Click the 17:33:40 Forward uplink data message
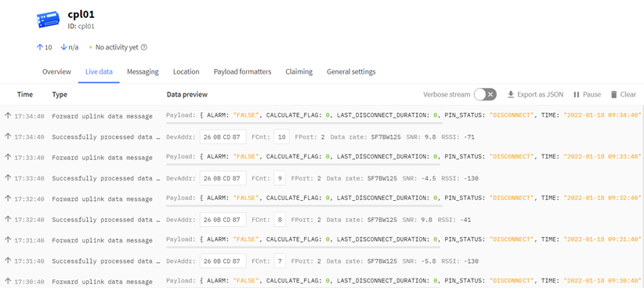The height and width of the screenshot is (288, 644). click(102, 158)
